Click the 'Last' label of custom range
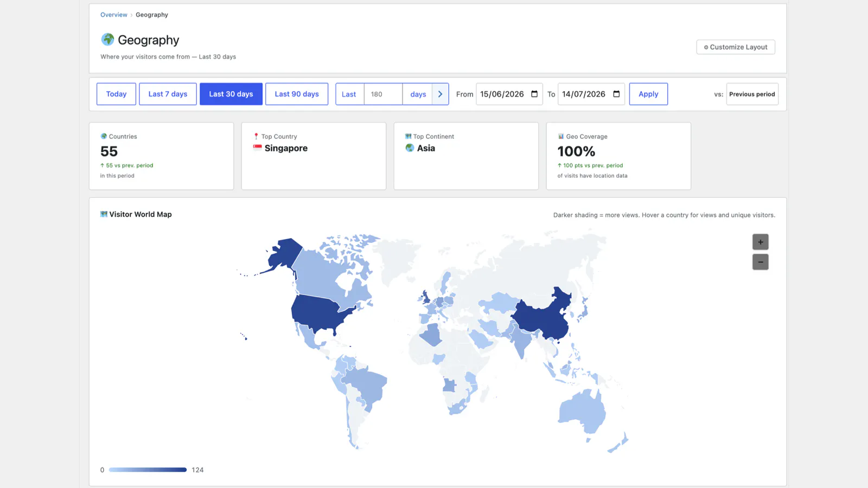This screenshot has height=488, width=868. [349, 94]
